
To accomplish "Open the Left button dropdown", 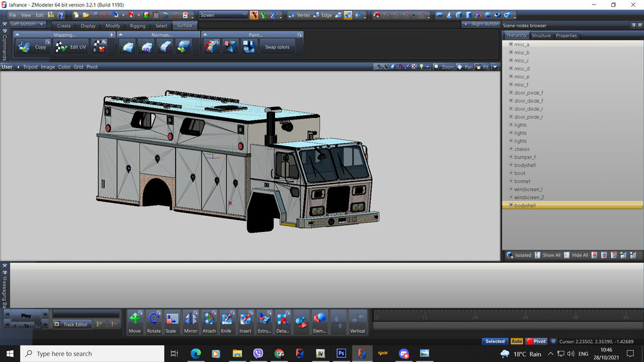I will click(x=28, y=24).
